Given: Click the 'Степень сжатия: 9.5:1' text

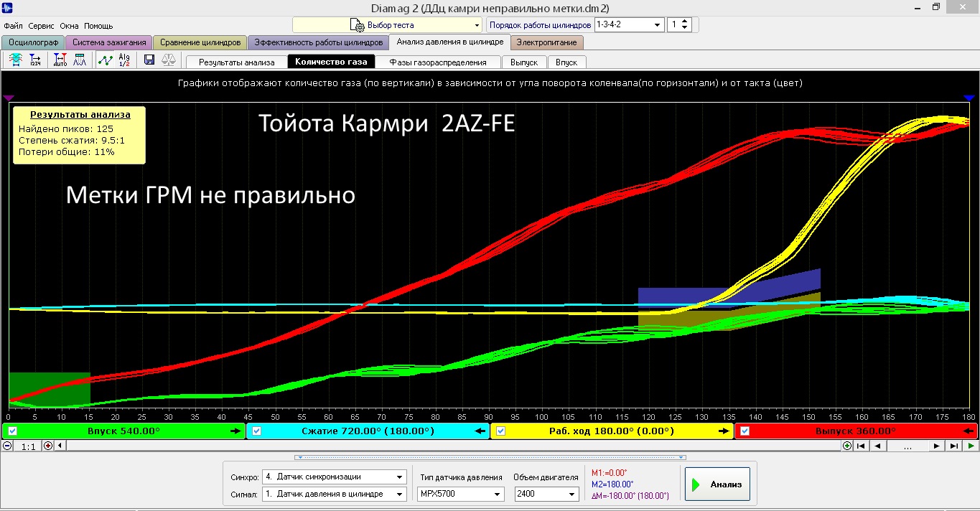Looking at the screenshot, I should pos(72,140).
